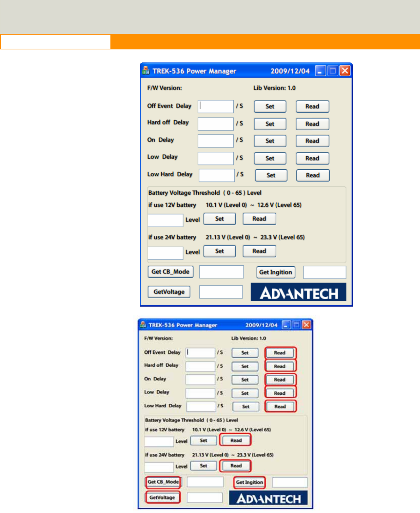Select the Low Hard Delay input in larger window

pos(217,175)
